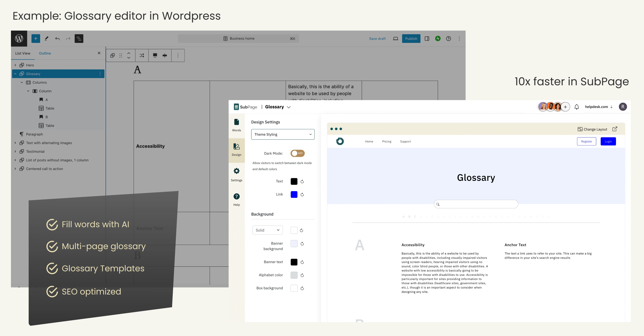The height and width of the screenshot is (336, 644).
Task: Click the block justify plus icon
Action: (165, 56)
